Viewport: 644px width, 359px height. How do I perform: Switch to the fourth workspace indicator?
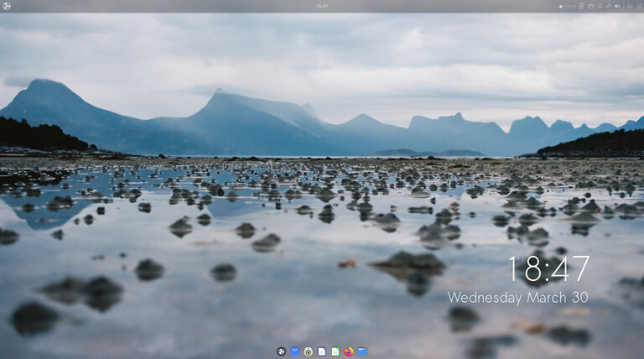coord(574,7)
